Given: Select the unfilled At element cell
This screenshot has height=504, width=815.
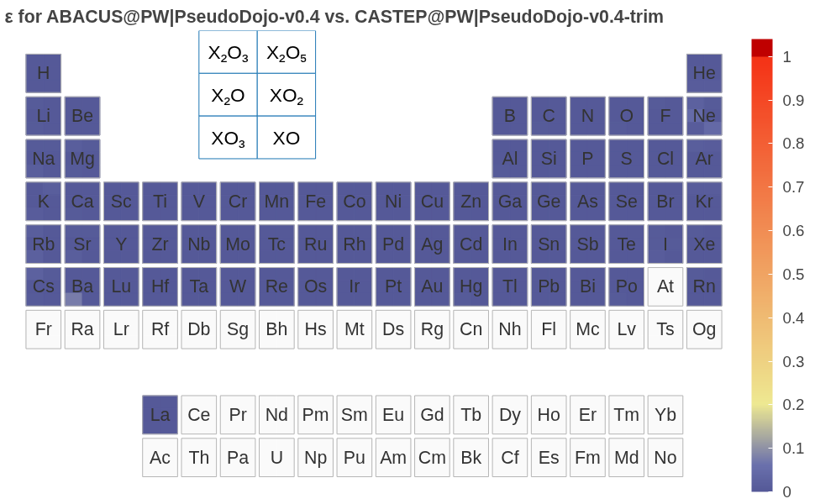Looking at the screenshot, I should pos(665,286).
